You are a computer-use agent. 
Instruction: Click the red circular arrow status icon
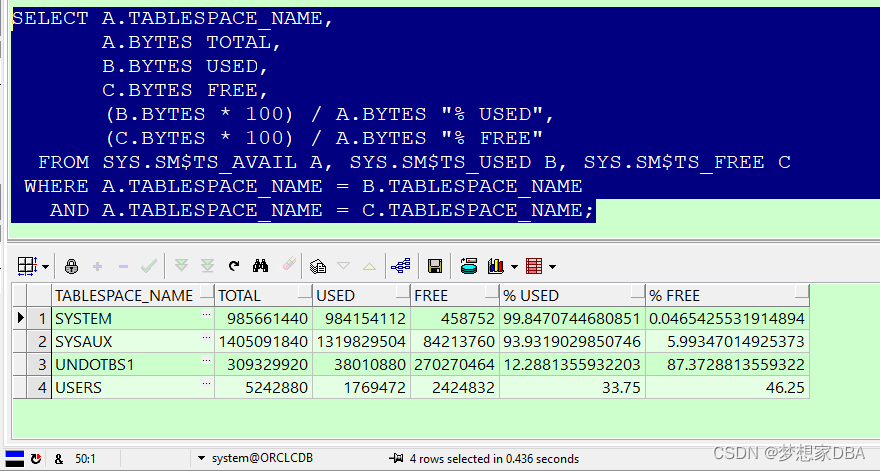tap(36, 459)
